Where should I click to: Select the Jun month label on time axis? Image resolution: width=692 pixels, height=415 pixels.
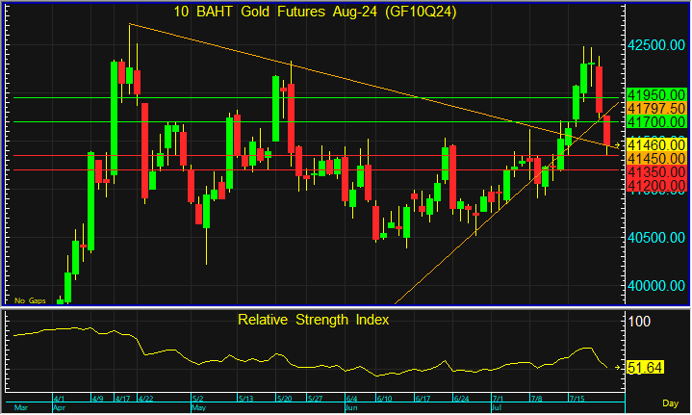[x=351, y=408]
